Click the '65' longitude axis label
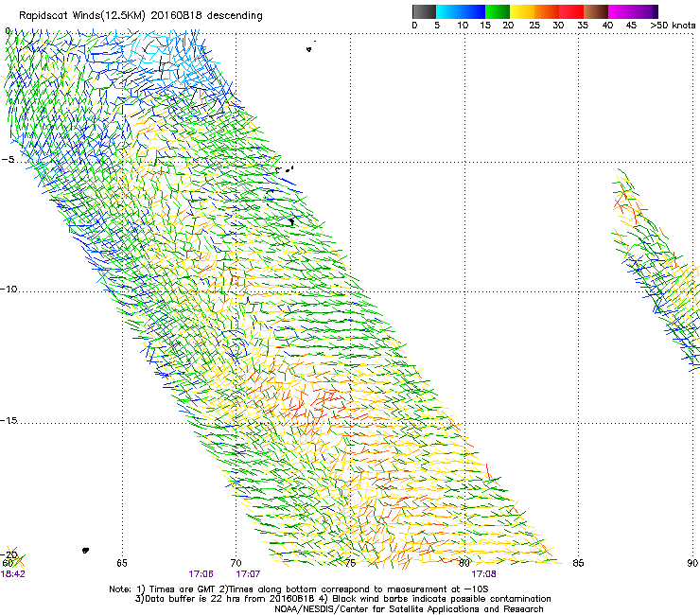Screen dimensions: 700x615 pos(122,563)
